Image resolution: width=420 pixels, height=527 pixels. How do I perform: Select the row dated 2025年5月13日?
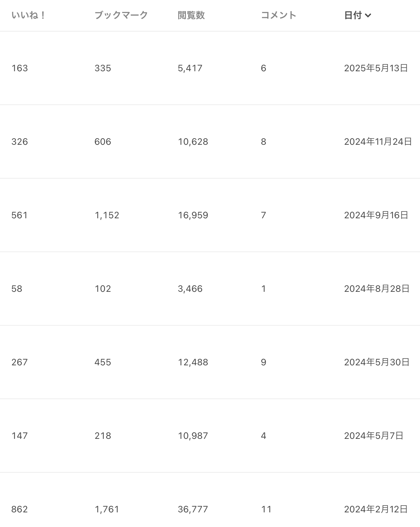click(x=210, y=68)
